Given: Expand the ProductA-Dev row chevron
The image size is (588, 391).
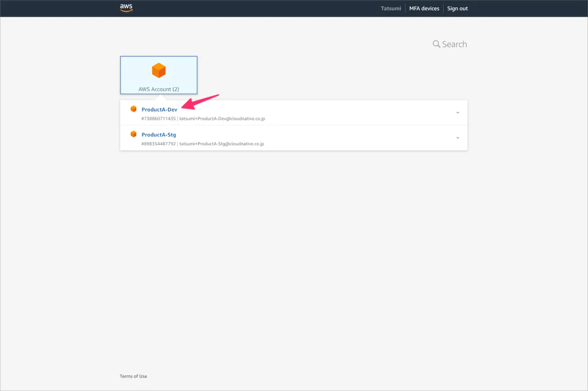Looking at the screenshot, I should [458, 112].
